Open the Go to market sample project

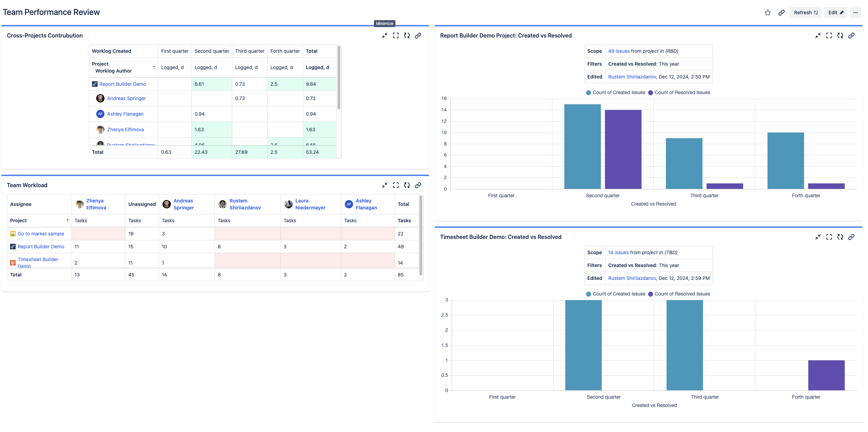click(x=41, y=233)
